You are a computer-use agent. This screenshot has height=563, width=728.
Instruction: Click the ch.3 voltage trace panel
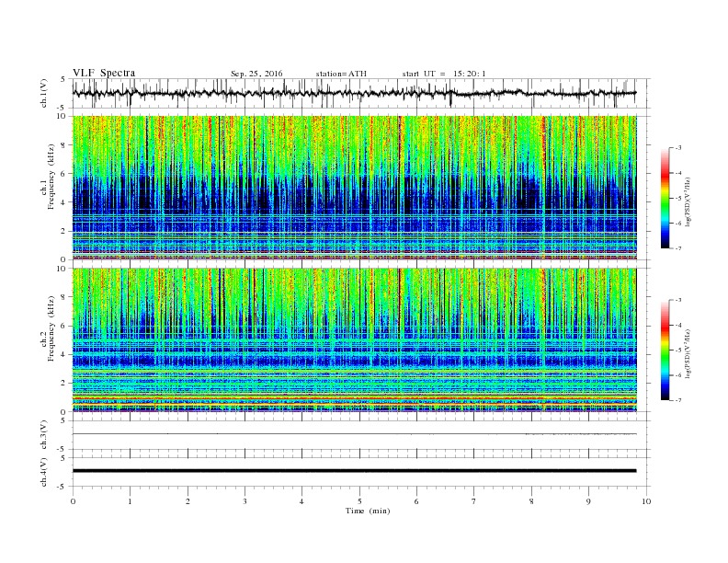click(361, 435)
